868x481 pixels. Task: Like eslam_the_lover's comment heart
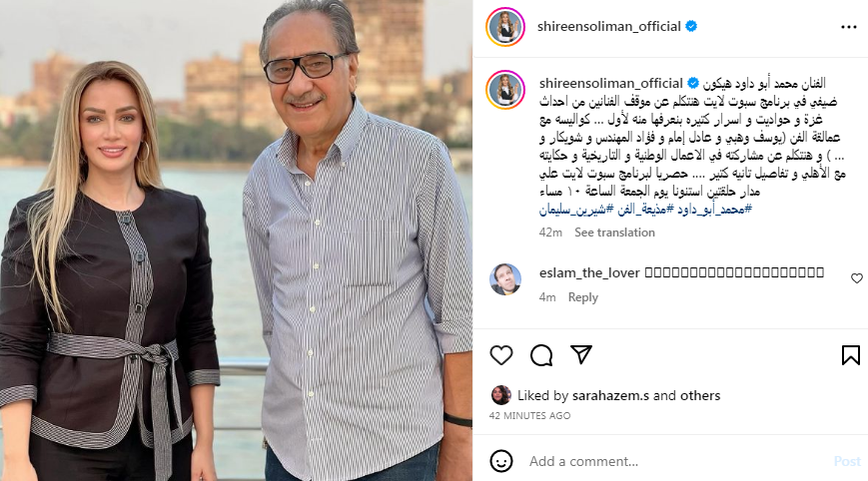(x=856, y=278)
